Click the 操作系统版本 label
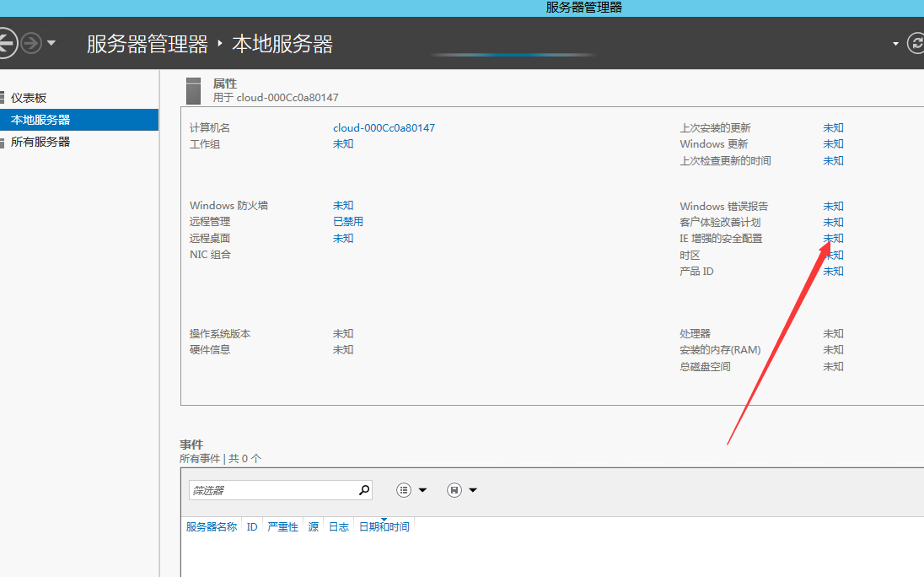This screenshot has height=577, width=924. coord(220,333)
